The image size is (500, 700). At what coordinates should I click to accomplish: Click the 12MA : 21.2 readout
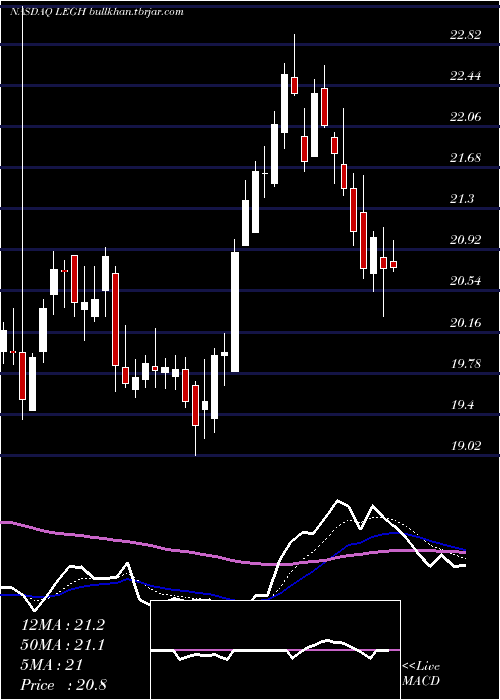63,625
